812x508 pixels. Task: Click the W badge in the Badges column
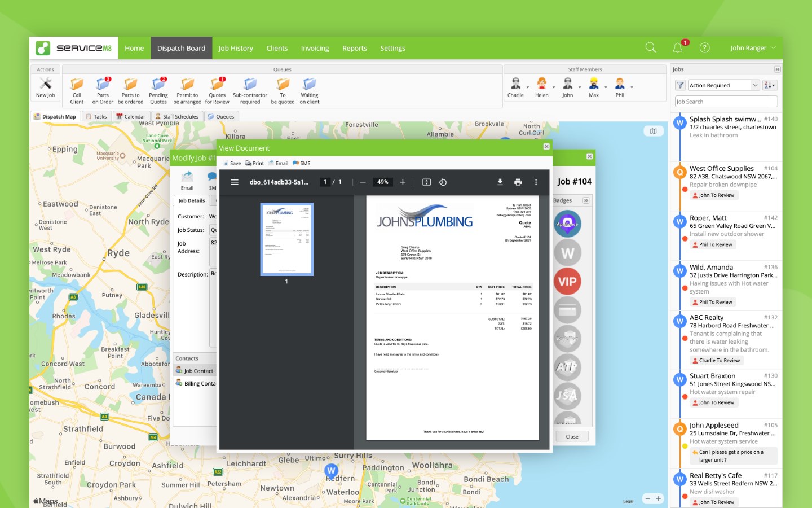(567, 253)
